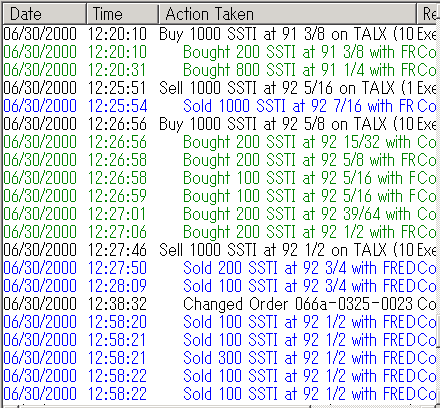Sort by the Time column header
Viewport: 440px width, 408px height.
(x=122, y=14)
